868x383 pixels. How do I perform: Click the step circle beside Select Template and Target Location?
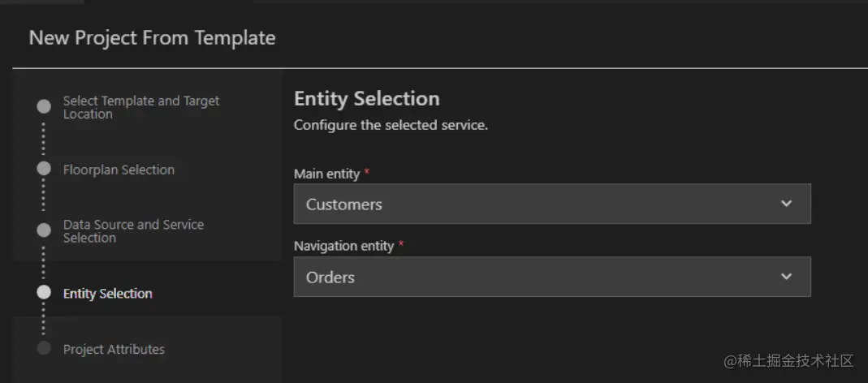(x=44, y=106)
